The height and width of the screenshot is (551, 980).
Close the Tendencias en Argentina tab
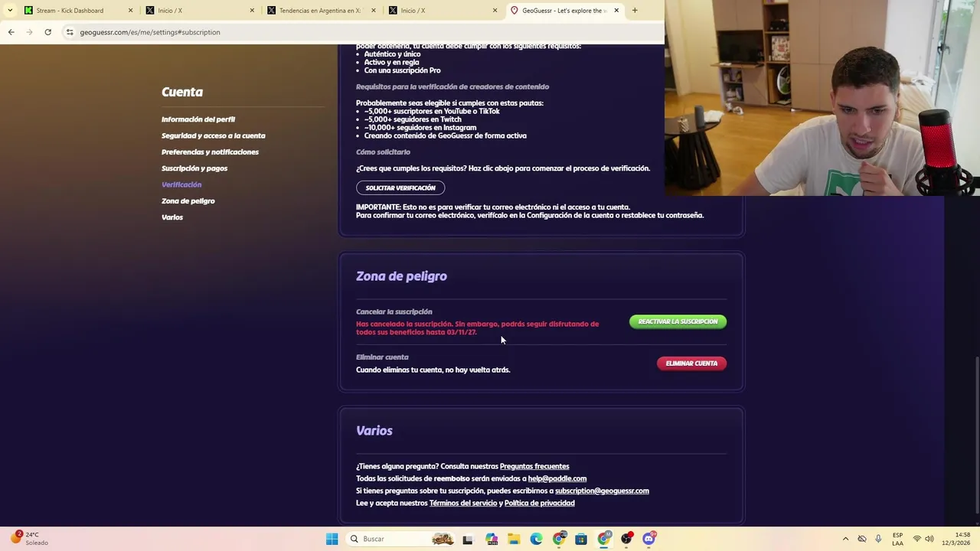[374, 11]
